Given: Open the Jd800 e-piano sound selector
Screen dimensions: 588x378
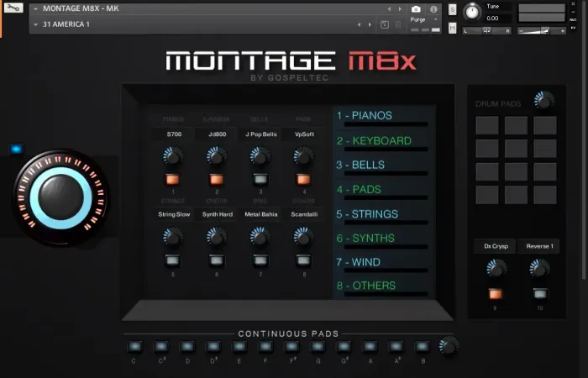Looking at the screenshot, I should pyautogui.click(x=217, y=134).
